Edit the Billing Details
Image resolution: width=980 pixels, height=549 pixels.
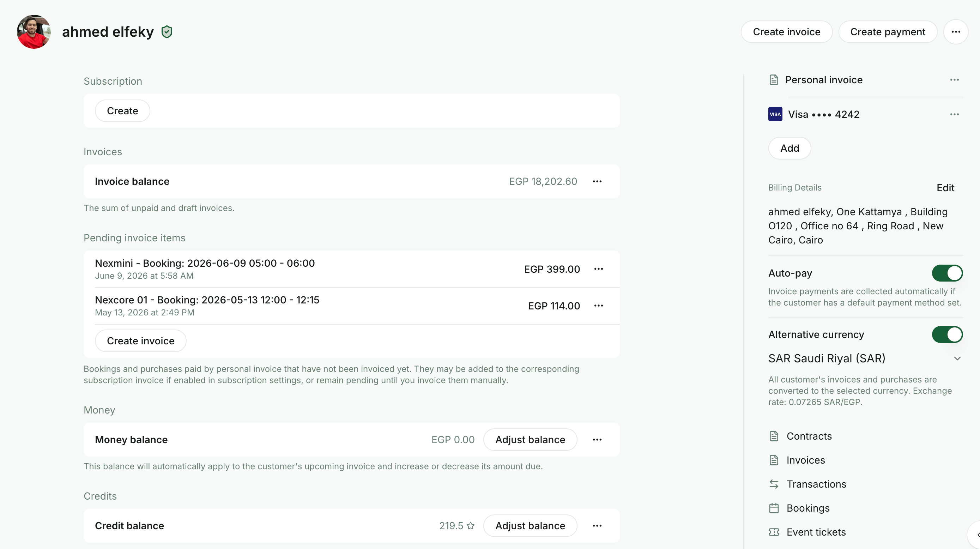945,188
